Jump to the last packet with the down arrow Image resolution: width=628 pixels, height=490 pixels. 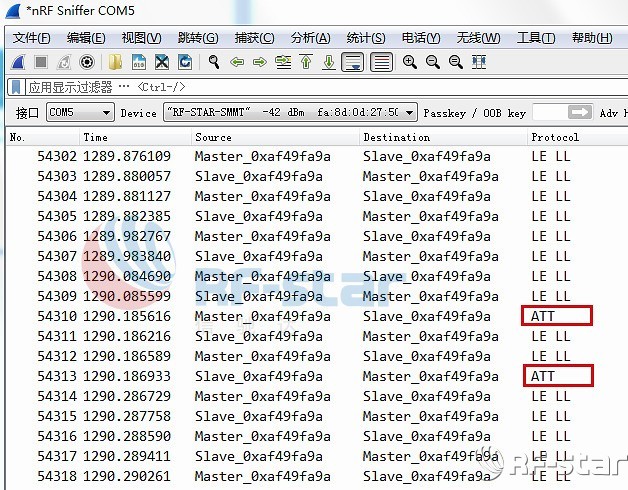click(328, 62)
